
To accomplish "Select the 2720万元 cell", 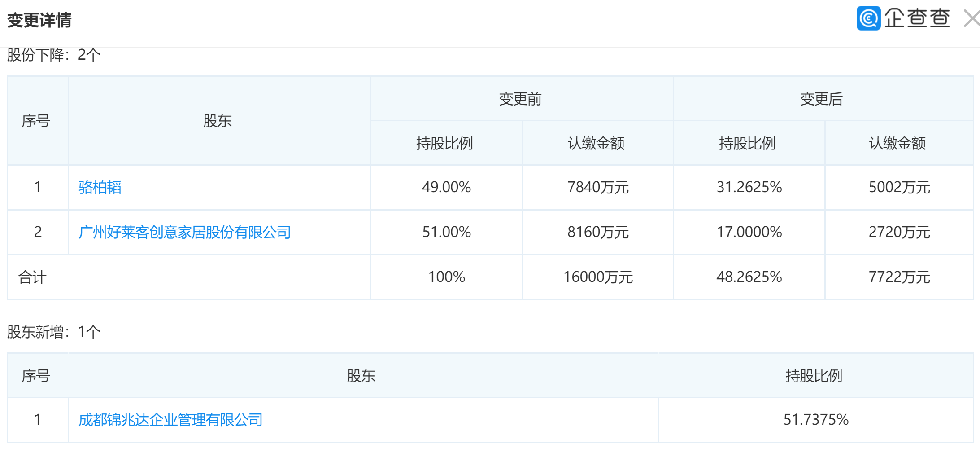I will (x=899, y=232).
